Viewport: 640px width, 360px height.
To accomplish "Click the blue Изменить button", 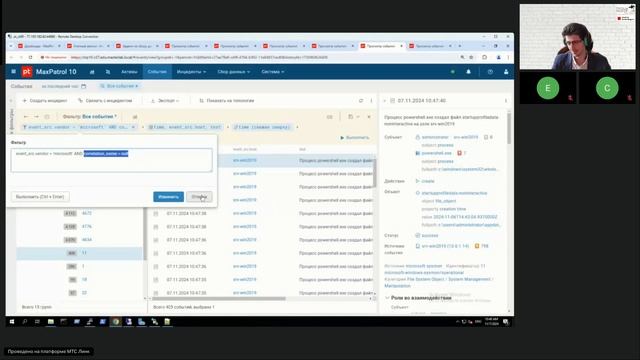I will point(168,197).
